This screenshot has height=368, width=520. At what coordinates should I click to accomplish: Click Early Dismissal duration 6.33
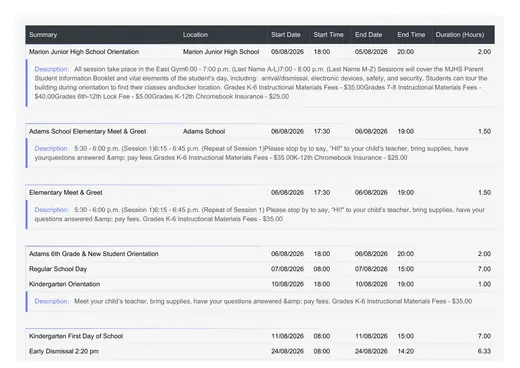[484, 351]
